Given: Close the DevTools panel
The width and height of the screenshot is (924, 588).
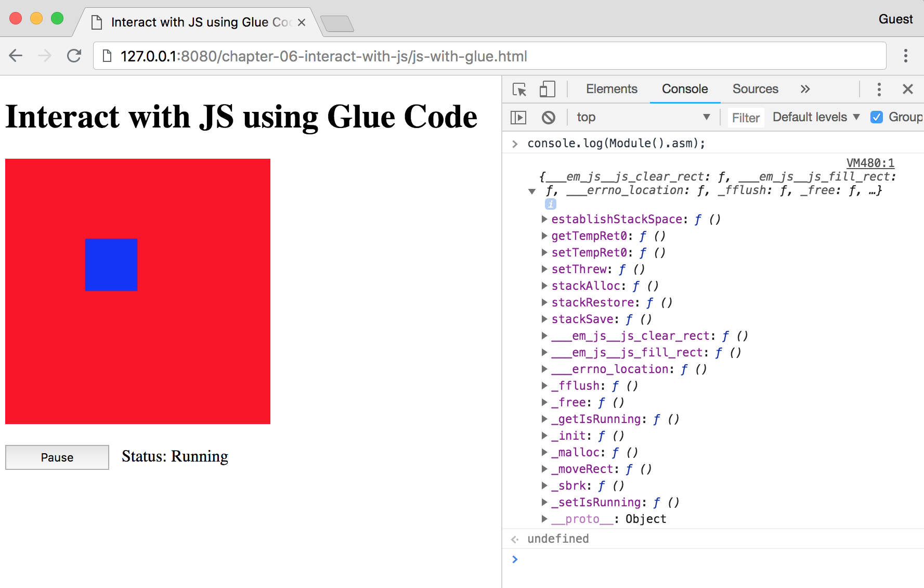Looking at the screenshot, I should point(907,90).
